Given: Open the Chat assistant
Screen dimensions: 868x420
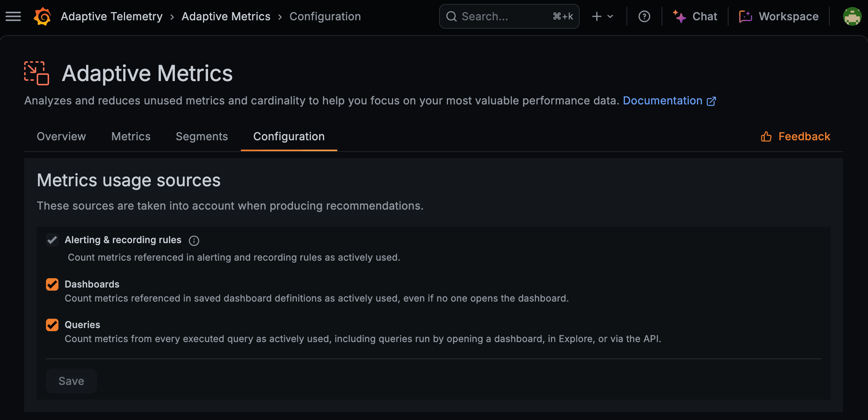Looking at the screenshot, I should tap(695, 16).
